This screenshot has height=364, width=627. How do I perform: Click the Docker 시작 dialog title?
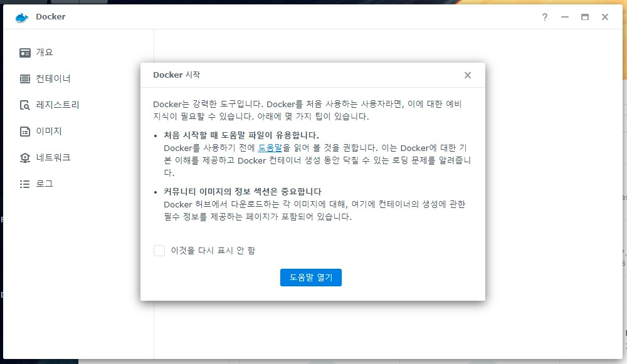coord(176,75)
